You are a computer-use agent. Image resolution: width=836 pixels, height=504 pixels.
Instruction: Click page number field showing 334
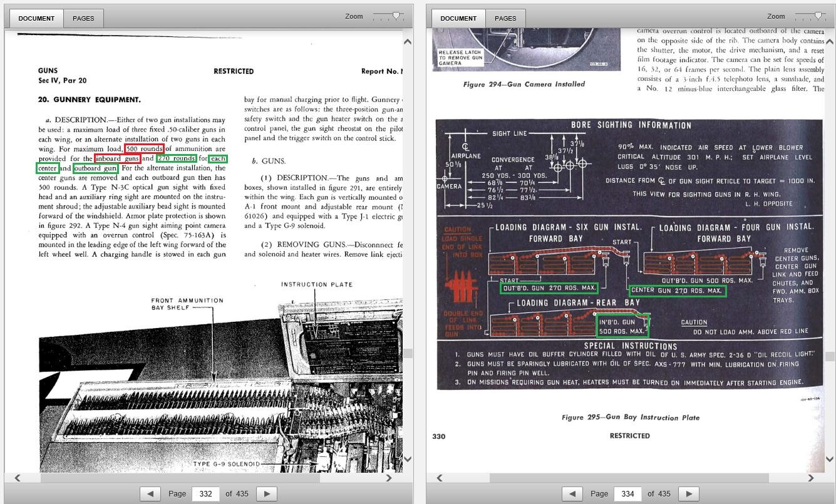627,493
